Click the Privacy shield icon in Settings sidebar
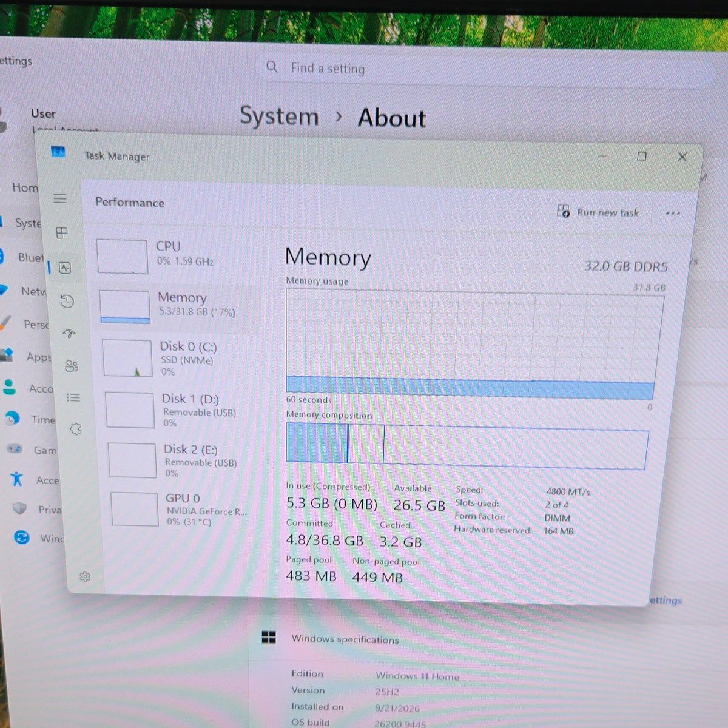The width and height of the screenshot is (728, 728). (x=19, y=508)
